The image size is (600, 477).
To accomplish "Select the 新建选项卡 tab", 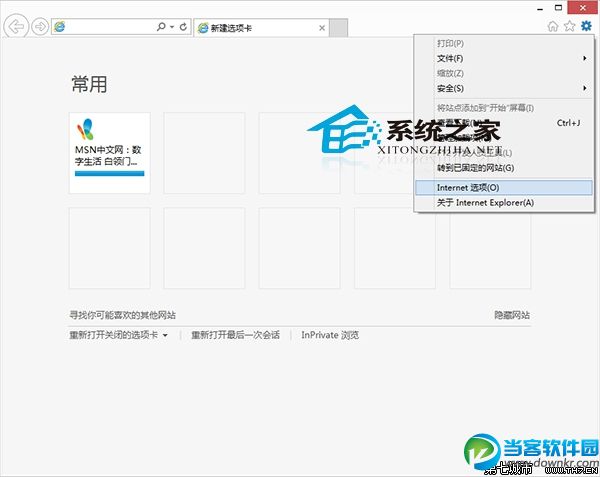I will (261, 28).
